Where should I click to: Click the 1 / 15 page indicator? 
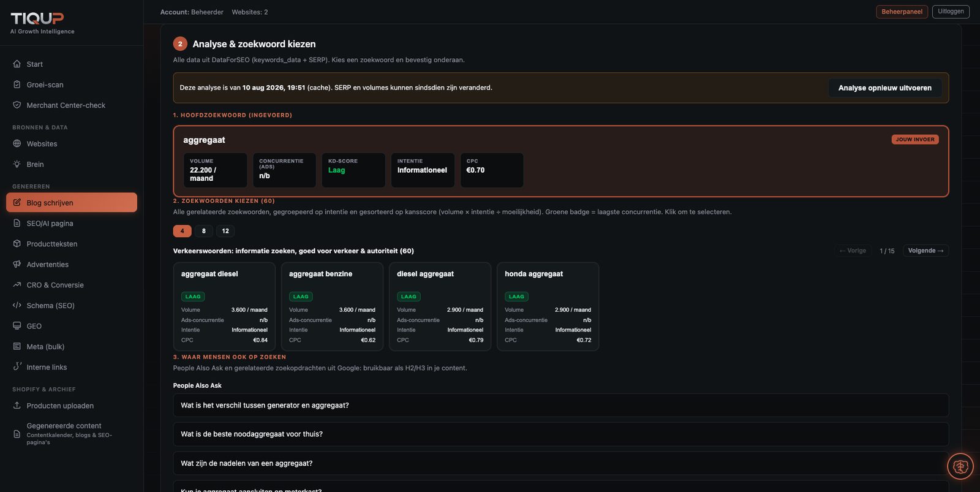tap(887, 251)
